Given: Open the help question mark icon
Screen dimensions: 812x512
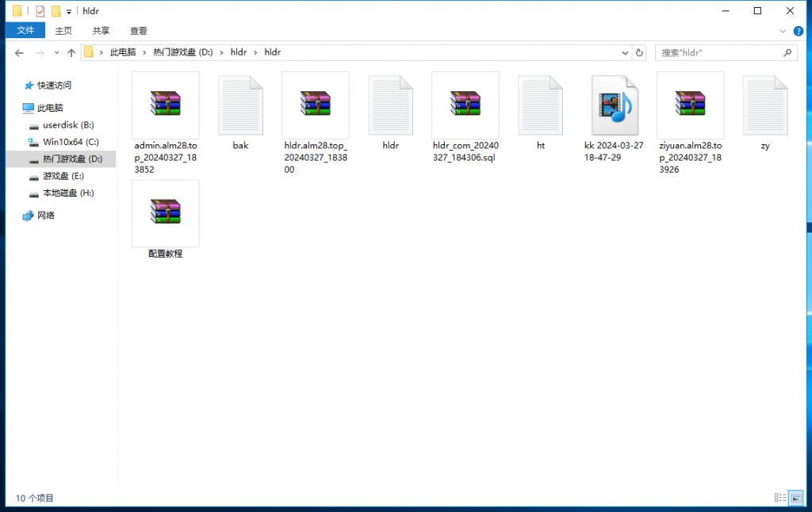Looking at the screenshot, I should [x=799, y=31].
